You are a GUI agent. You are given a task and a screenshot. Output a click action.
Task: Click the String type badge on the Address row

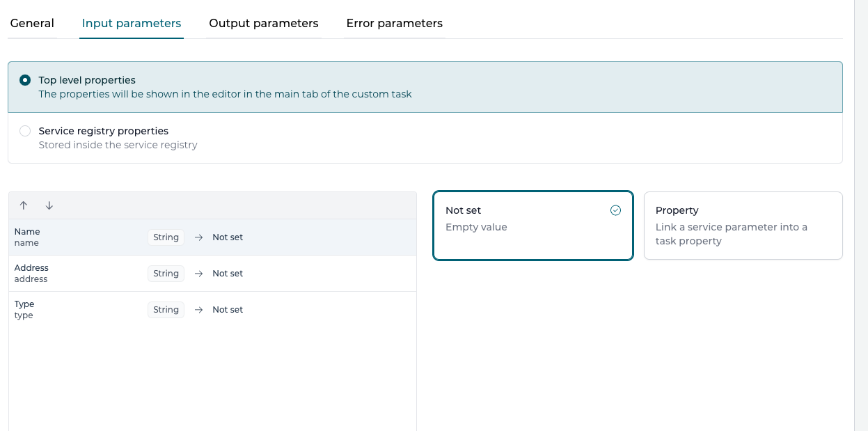click(166, 273)
